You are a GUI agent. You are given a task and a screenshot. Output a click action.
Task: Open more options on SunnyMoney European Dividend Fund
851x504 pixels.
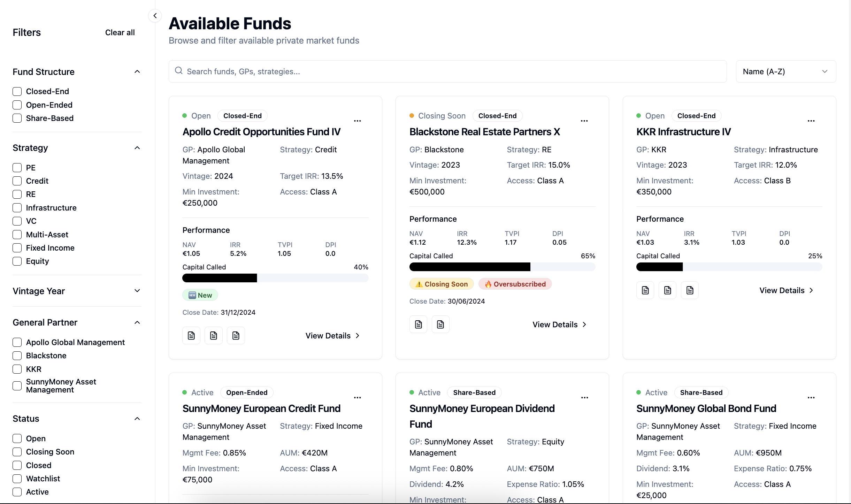584,398
